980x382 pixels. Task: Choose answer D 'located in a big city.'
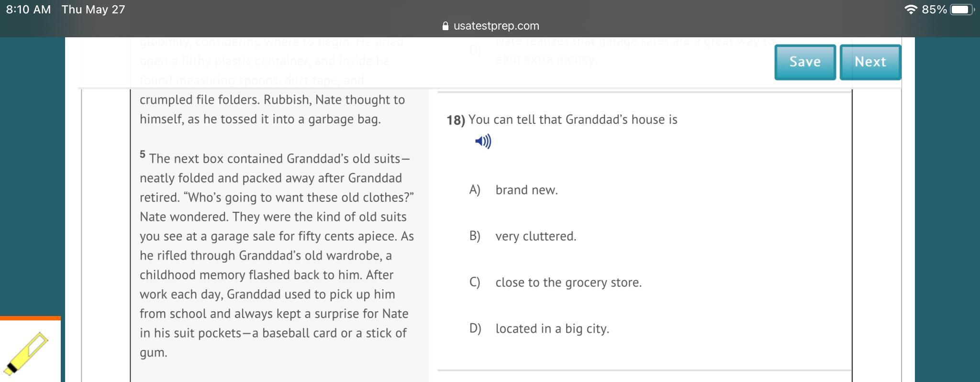[x=552, y=329]
